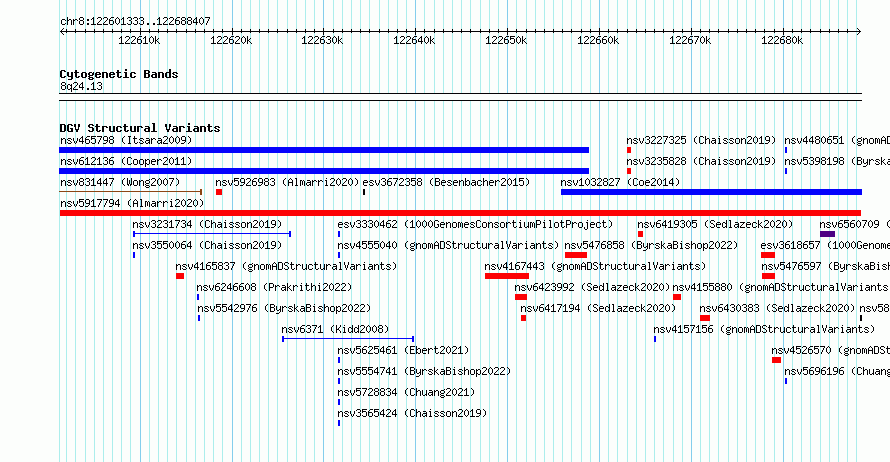Viewport: 890px width, 462px height.
Task: Click nsv6430383 (Sedlazeck2020) label
Action: pyautogui.click(x=777, y=308)
